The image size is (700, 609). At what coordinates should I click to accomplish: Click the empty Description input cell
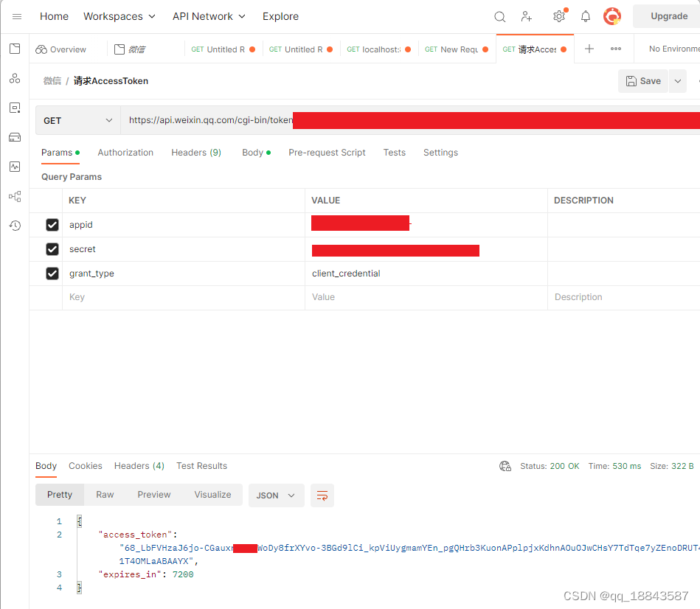click(624, 298)
